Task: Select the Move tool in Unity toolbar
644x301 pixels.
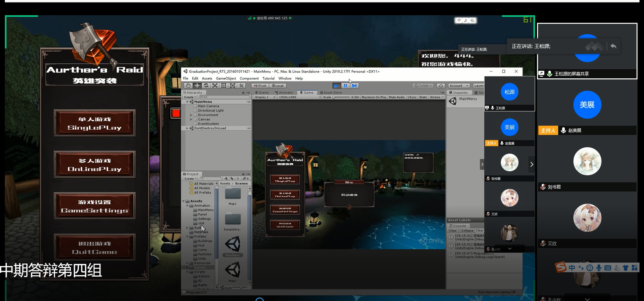Action: 197,86
